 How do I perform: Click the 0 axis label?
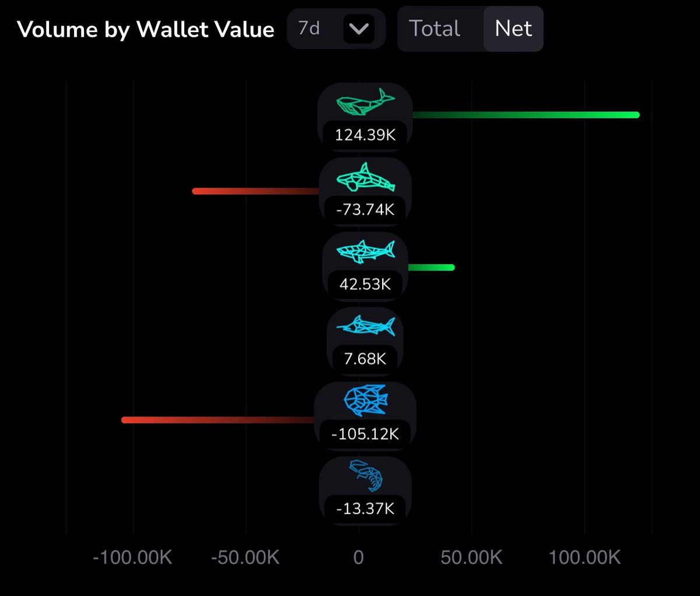tap(358, 558)
